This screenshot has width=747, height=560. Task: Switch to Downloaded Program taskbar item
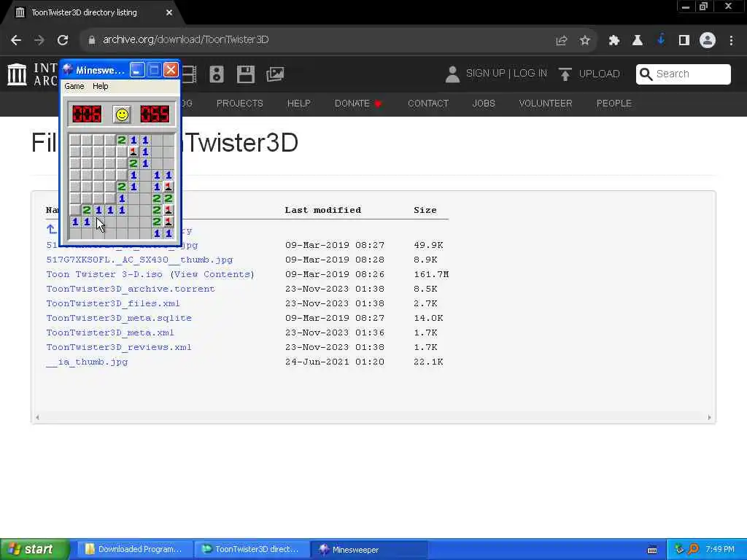[x=134, y=550]
